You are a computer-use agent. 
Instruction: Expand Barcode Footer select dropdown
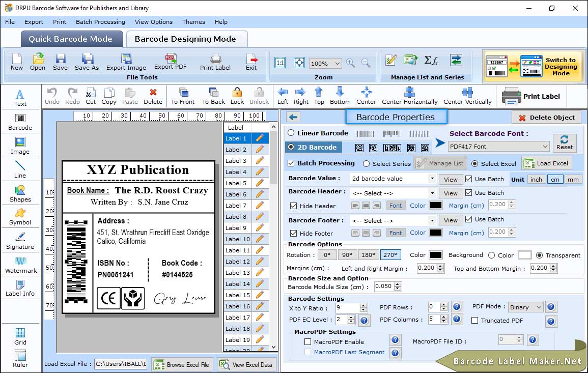432,220
